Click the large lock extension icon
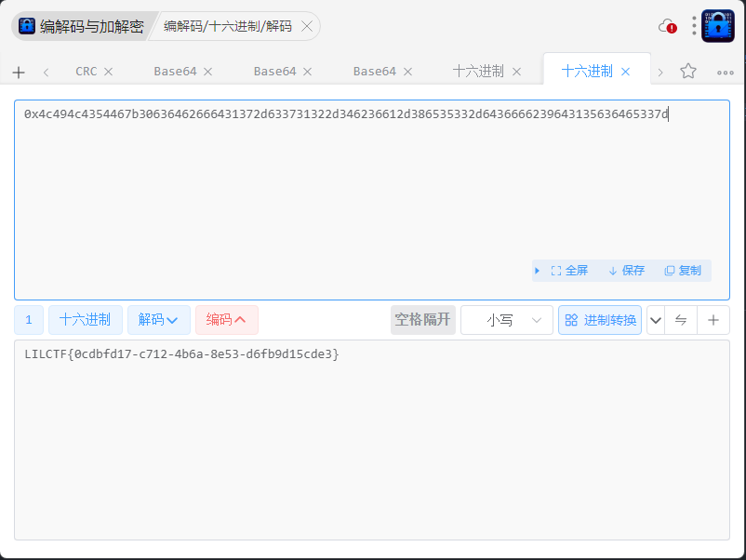This screenshot has height=560, width=746. click(718, 26)
